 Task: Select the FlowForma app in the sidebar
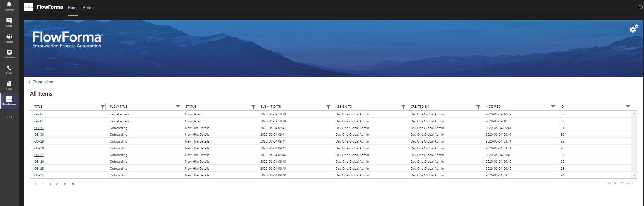point(9,101)
